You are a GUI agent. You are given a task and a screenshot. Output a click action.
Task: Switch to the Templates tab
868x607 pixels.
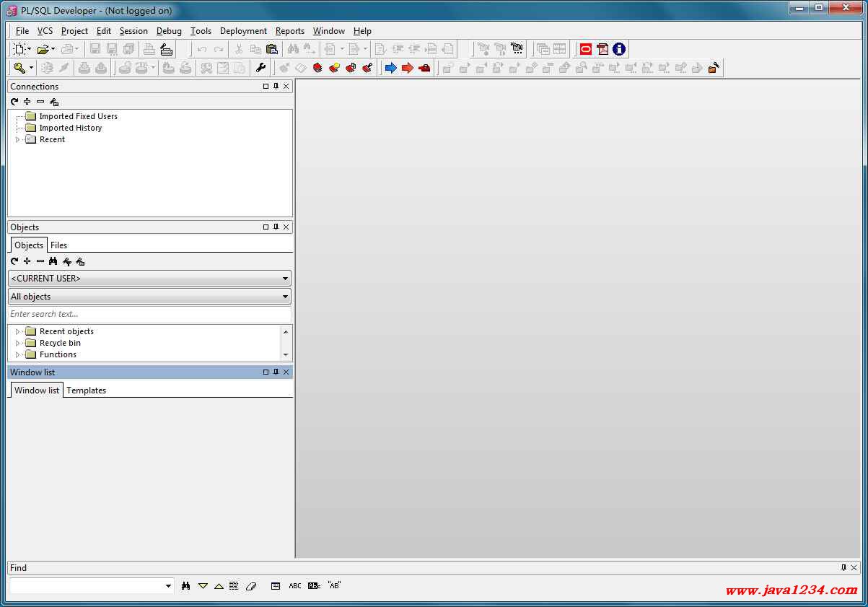tap(86, 390)
